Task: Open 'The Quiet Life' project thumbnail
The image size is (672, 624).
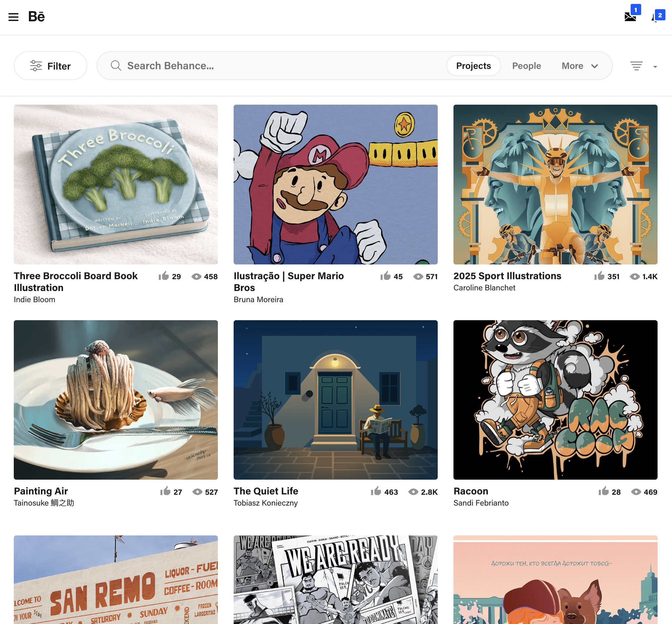Action: [335, 400]
